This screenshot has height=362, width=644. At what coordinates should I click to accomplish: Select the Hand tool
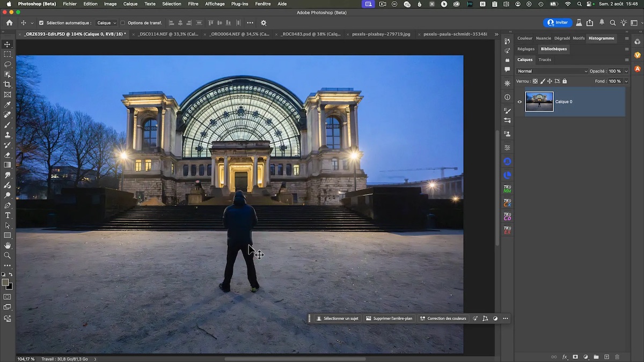click(x=8, y=246)
